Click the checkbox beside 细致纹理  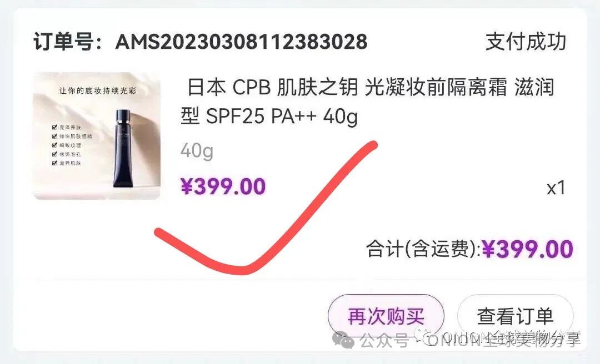[54, 145]
